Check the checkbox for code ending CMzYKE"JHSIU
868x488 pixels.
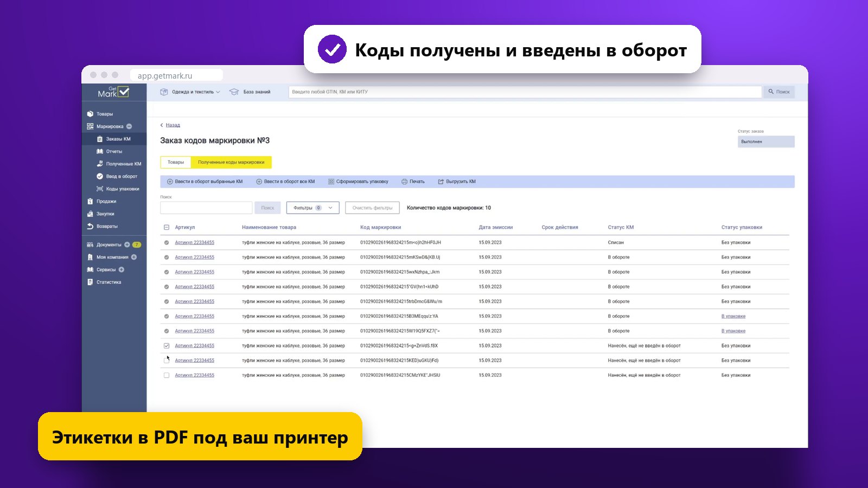167,375
